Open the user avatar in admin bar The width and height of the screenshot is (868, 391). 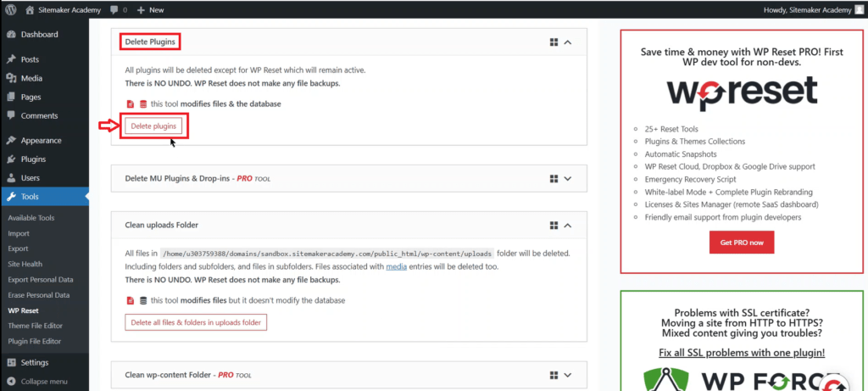click(859, 9)
